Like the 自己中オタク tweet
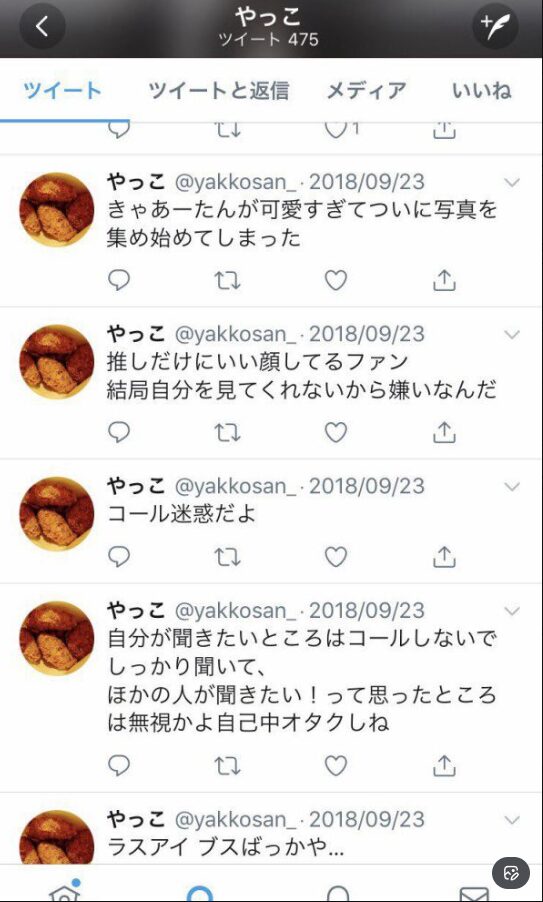The image size is (543, 902). 336,766
